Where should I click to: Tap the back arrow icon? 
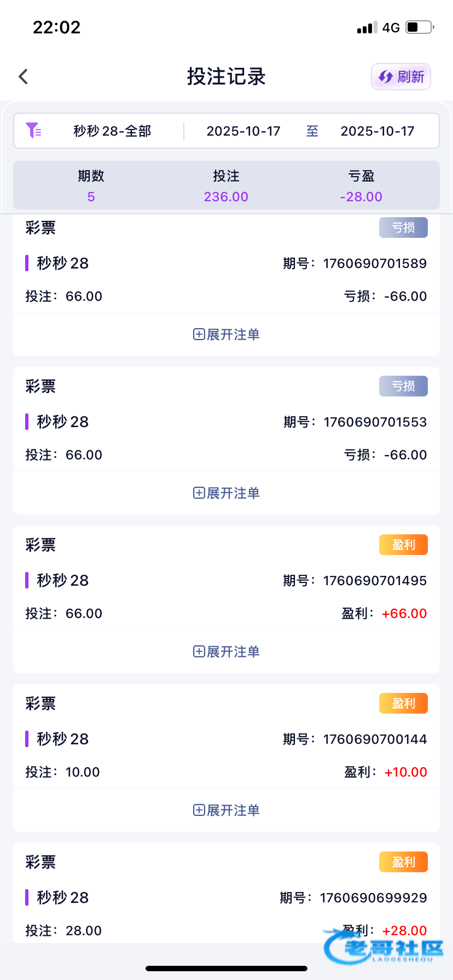click(x=23, y=77)
